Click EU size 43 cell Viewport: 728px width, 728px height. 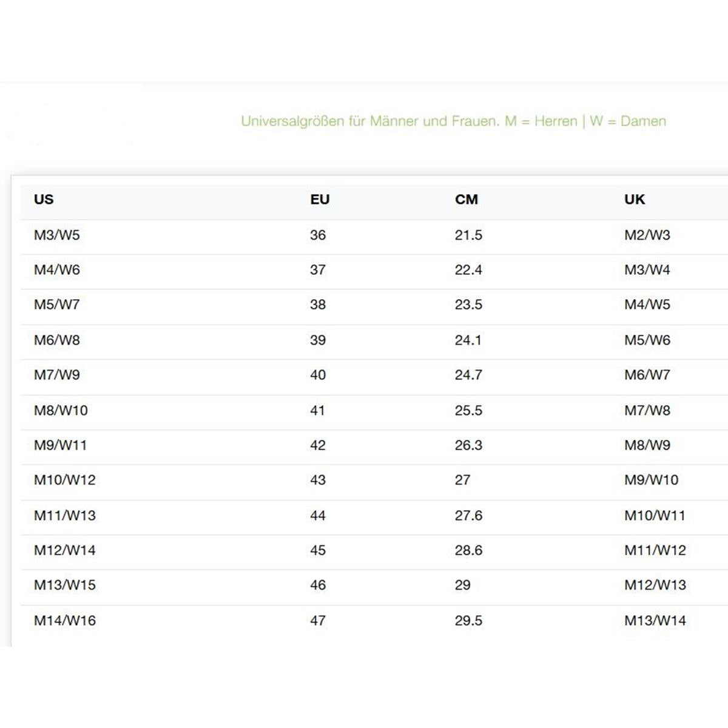(x=318, y=480)
